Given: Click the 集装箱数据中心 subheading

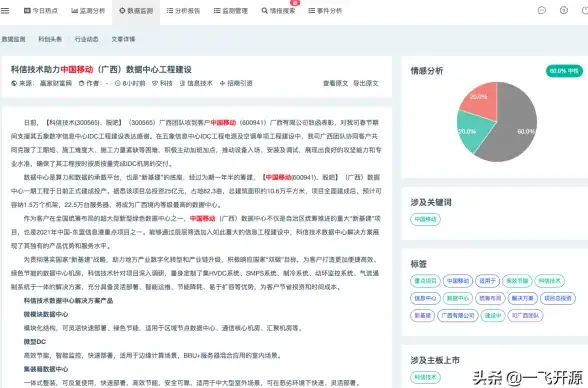Looking at the screenshot, I should (46, 369).
